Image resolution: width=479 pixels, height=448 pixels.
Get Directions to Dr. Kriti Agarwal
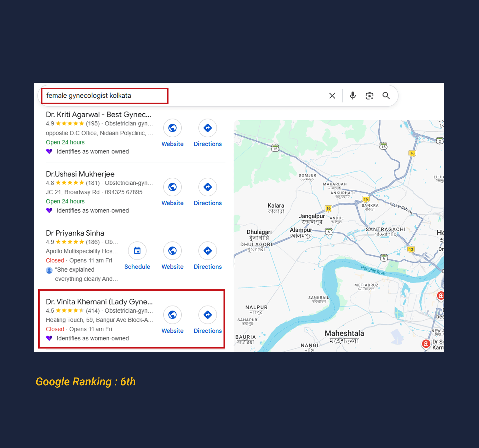coord(207,128)
